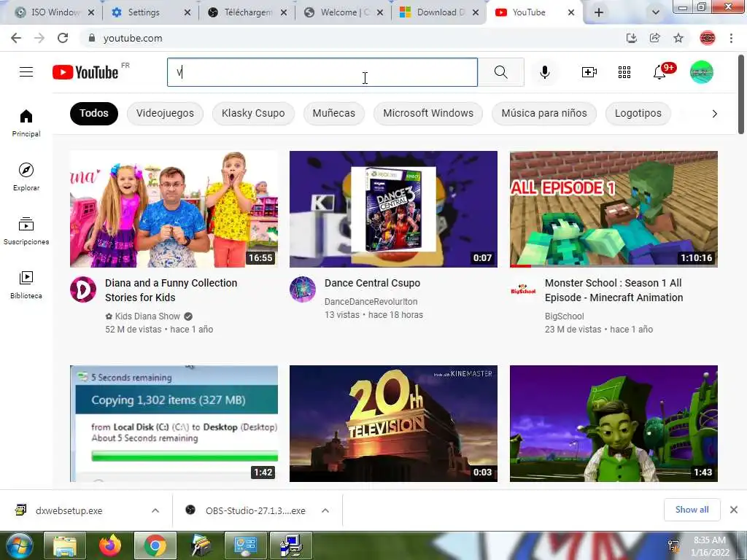This screenshot has height=560, width=747.
Task: Open dxwebsetup.exe from the download bar
Action: pyautogui.click(x=69, y=510)
